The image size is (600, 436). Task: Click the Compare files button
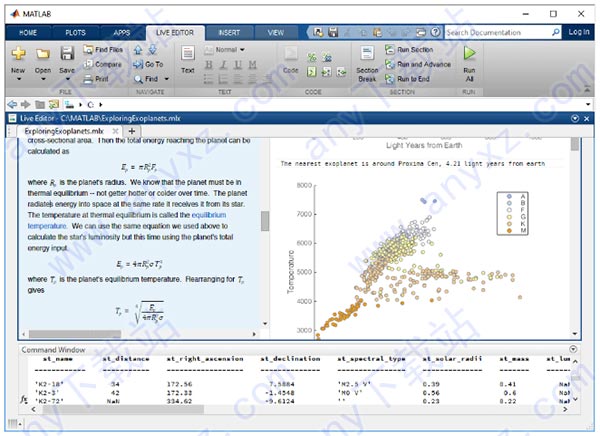pyautogui.click(x=103, y=64)
